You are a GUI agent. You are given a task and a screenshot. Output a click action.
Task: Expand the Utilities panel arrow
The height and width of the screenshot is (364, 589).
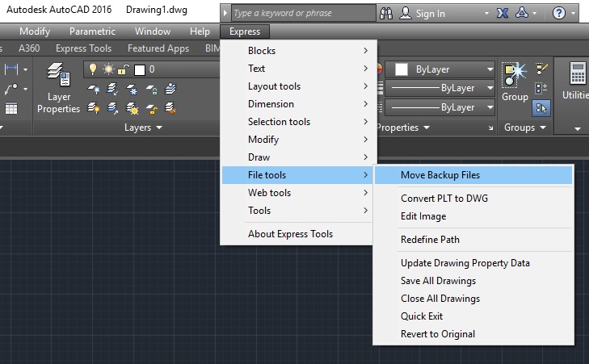(578, 128)
